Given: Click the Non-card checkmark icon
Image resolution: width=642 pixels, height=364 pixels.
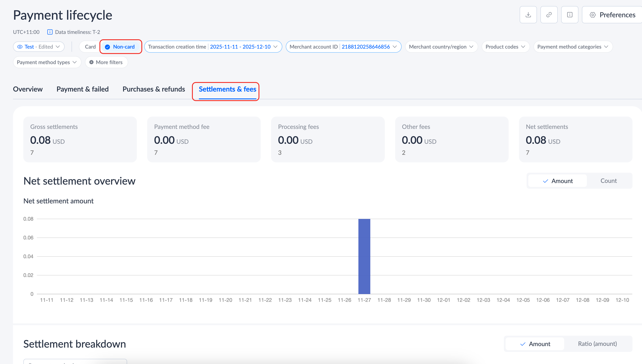Looking at the screenshot, I should coord(107,47).
